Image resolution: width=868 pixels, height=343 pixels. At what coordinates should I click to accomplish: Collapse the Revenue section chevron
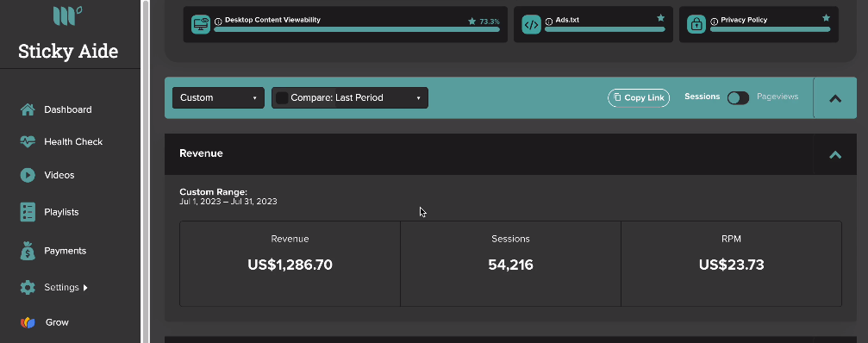[834, 155]
